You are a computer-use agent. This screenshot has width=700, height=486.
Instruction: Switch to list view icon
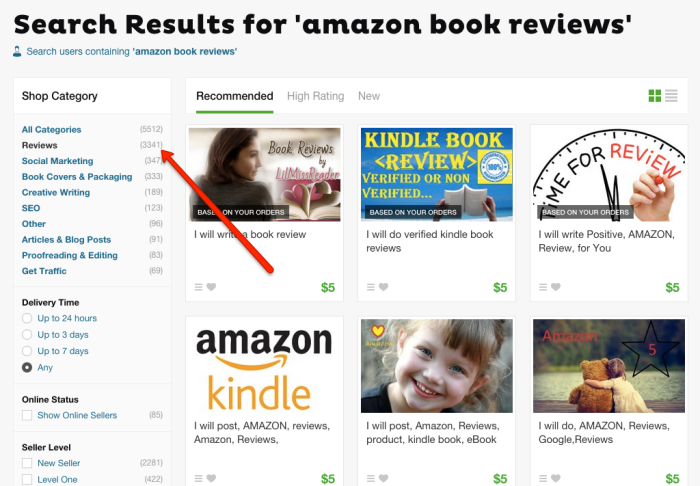pos(671,96)
